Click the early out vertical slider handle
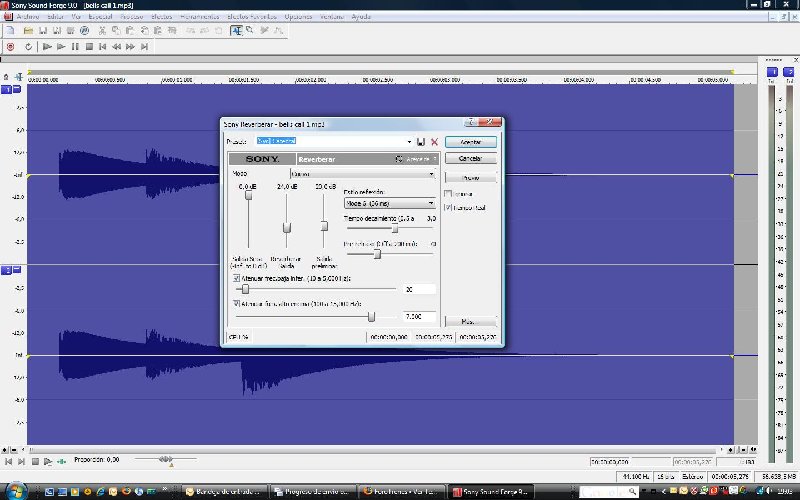The width and height of the screenshot is (800, 500). coord(324,226)
